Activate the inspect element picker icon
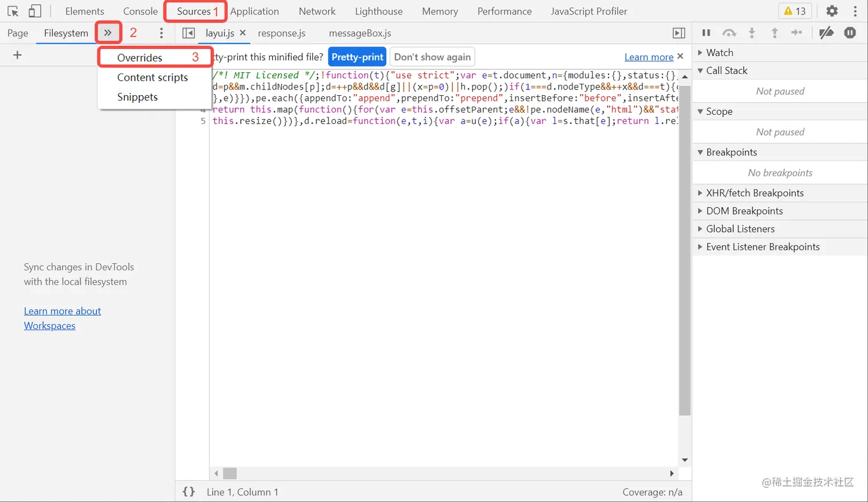This screenshot has height=502, width=868. [13, 11]
